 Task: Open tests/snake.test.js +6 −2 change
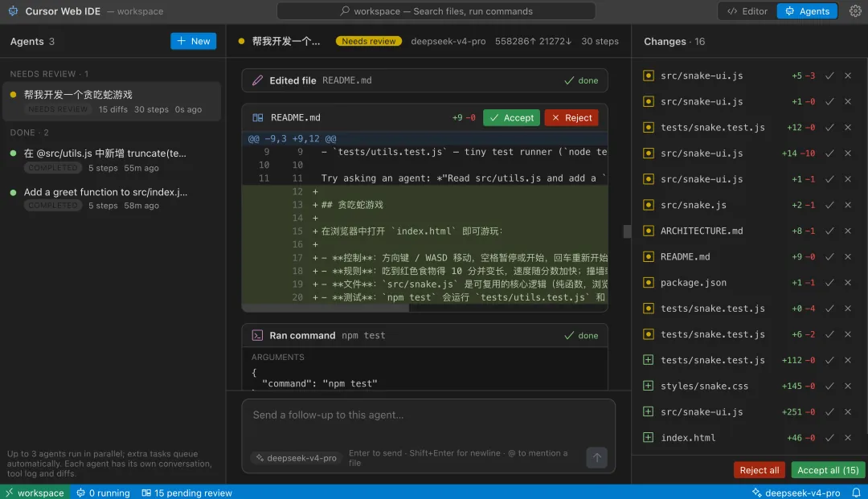[750, 334]
